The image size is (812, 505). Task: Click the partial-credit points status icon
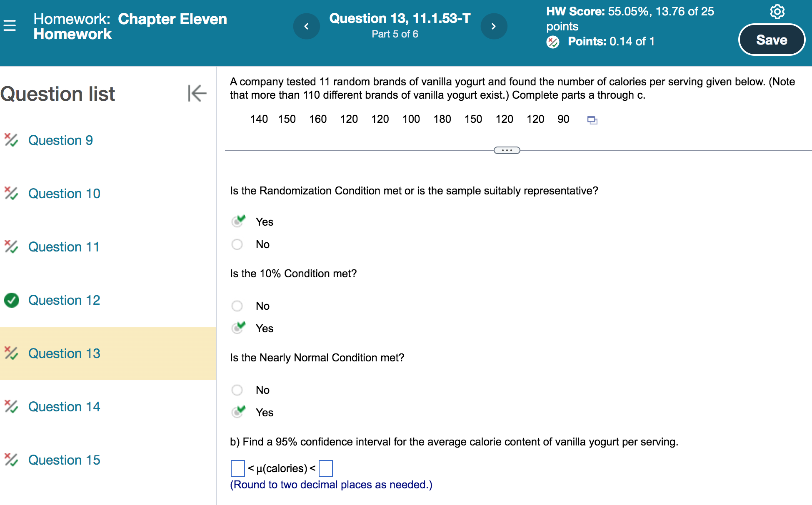[x=553, y=42]
